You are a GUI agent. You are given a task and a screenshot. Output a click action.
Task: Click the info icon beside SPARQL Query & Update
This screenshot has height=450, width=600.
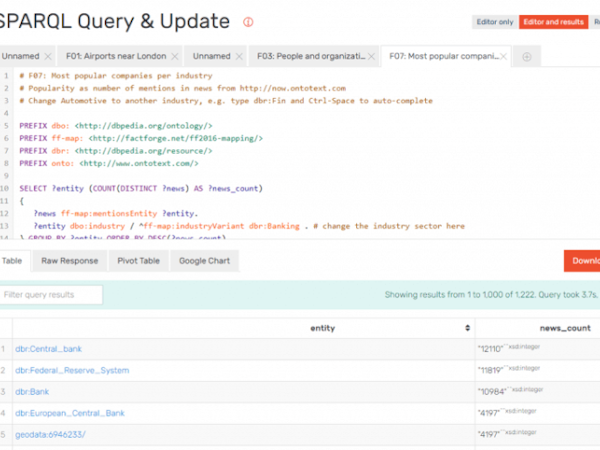[x=248, y=22]
